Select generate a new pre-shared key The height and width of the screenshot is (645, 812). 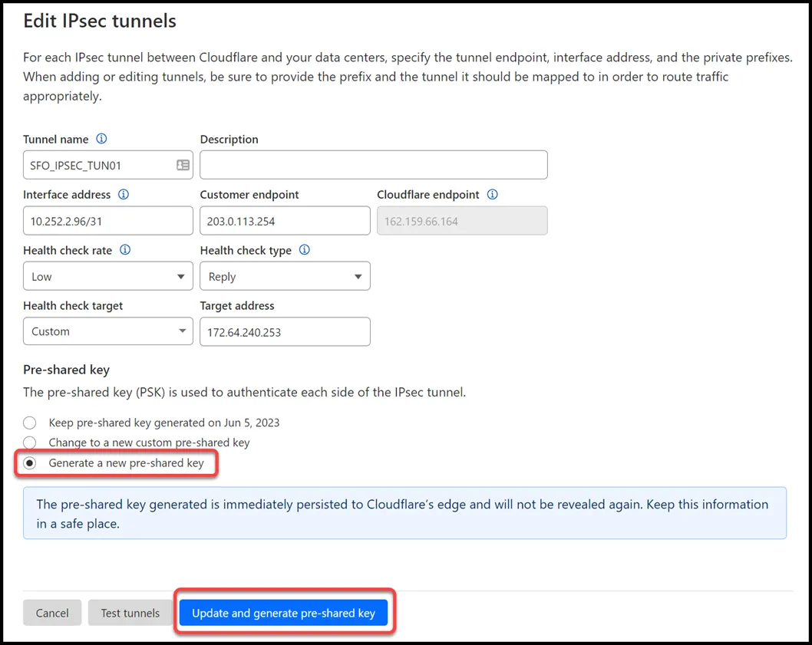pos(29,462)
